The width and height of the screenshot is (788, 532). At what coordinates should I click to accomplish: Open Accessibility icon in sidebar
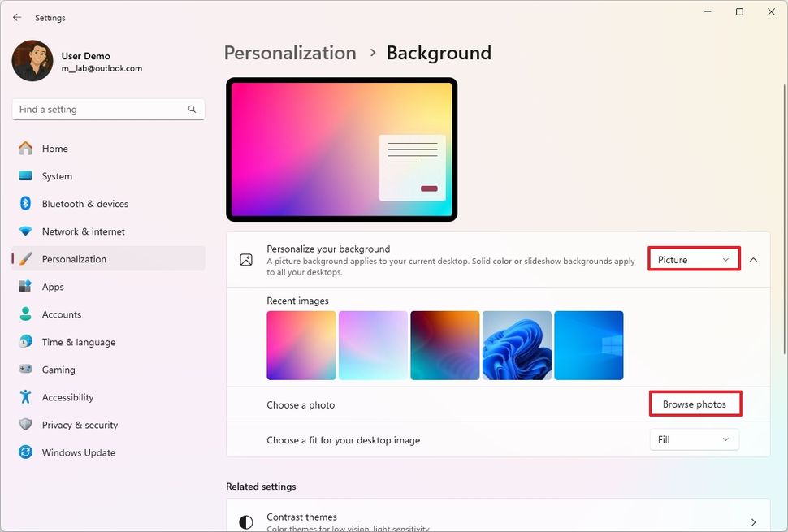26,397
